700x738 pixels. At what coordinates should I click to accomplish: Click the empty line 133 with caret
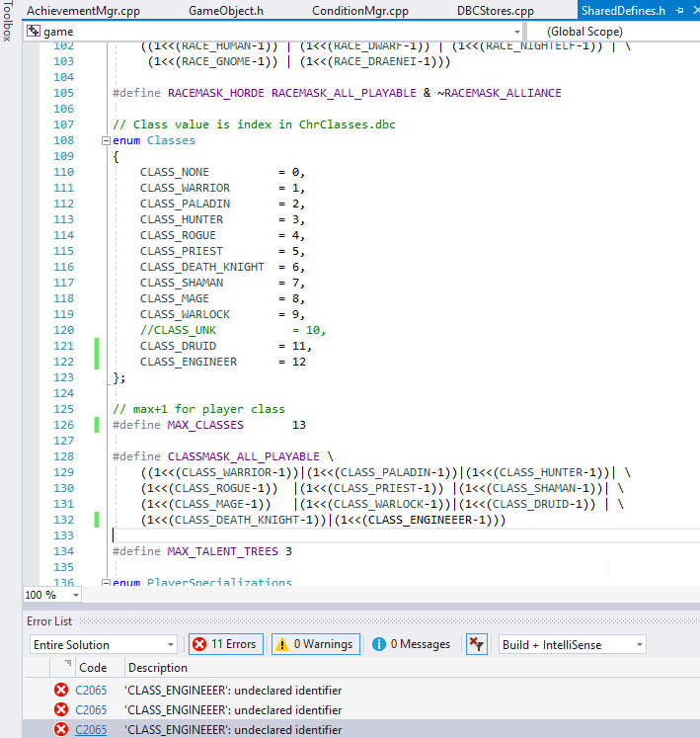point(405,535)
